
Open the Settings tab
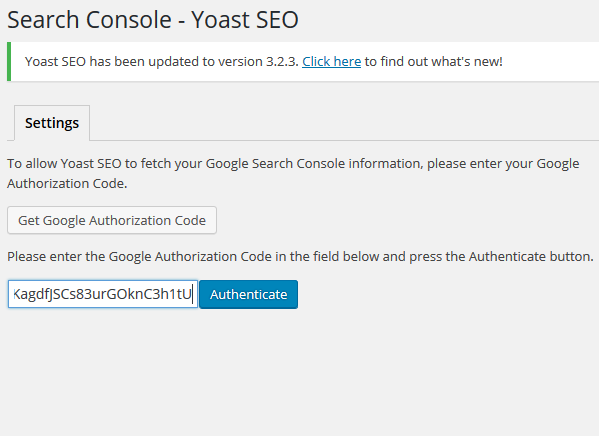coord(52,123)
